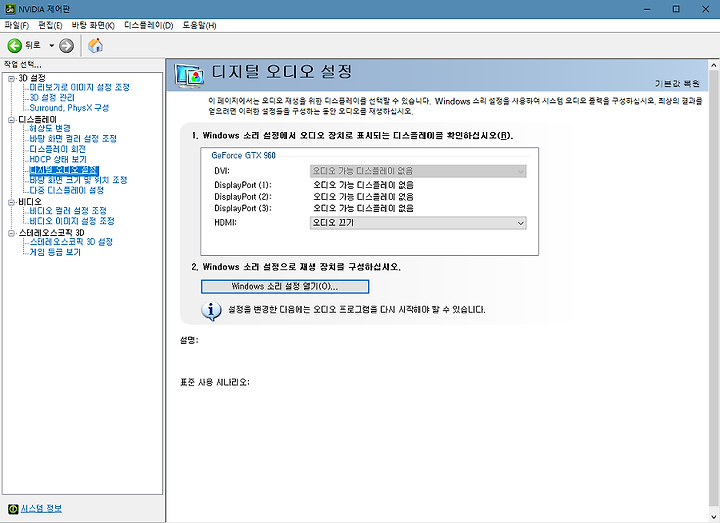The image size is (720, 523).
Task: Click Windows 소리 설정 열기(O) button
Action: click(x=285, y=287)
